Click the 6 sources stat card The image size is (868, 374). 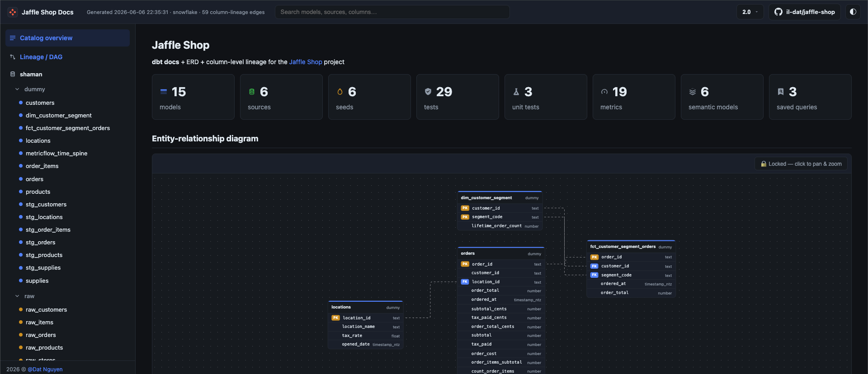[x=281, y=97]
